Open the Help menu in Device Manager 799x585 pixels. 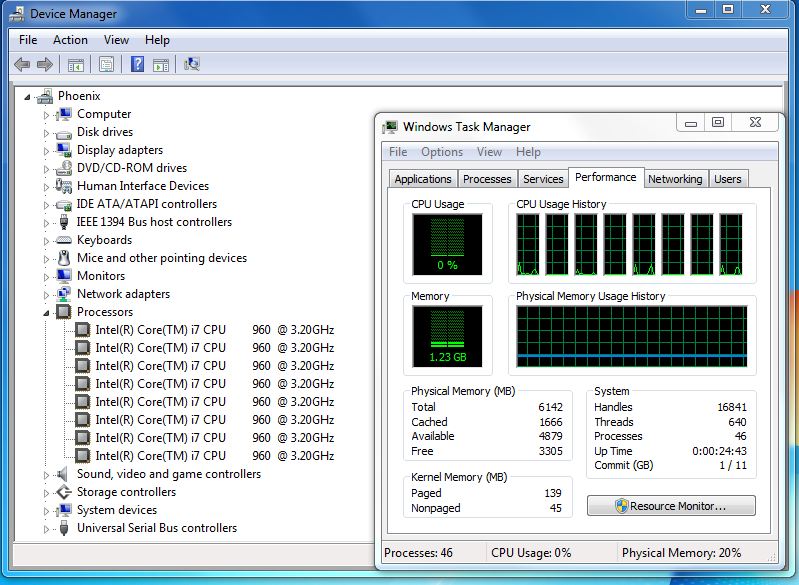click(157, 40)
